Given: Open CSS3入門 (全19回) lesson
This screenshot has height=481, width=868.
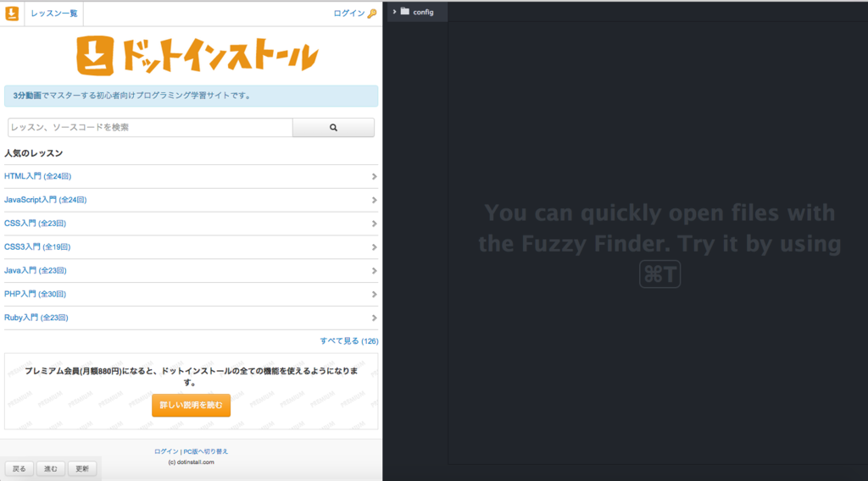Looking at the screenshot, I should click(x=37, y=247).
